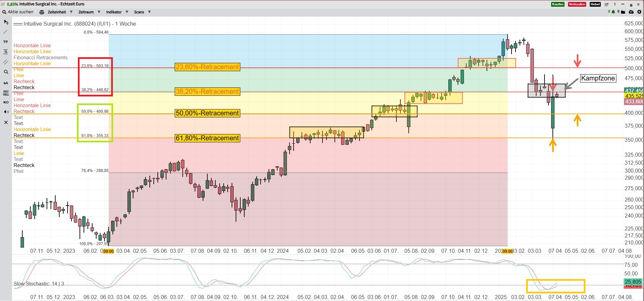Click the 07.04. date on the chart time axis
The image size is (644, 301).
coord(556,251)
